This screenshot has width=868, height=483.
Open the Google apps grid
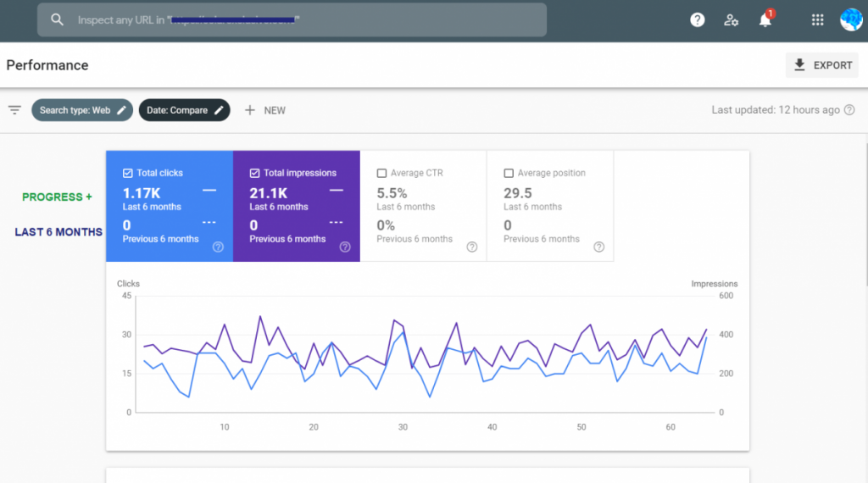pyautogui.click(x=818, y=20)
